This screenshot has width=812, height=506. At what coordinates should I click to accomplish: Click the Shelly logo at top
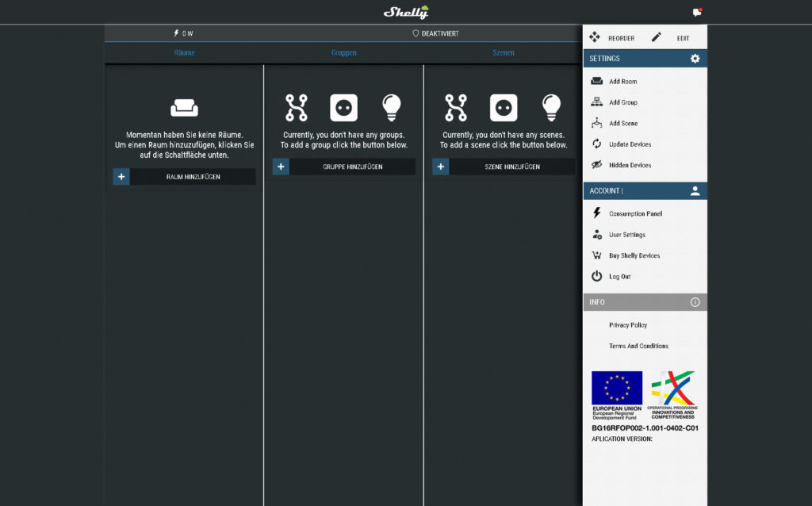coord(406,12)
